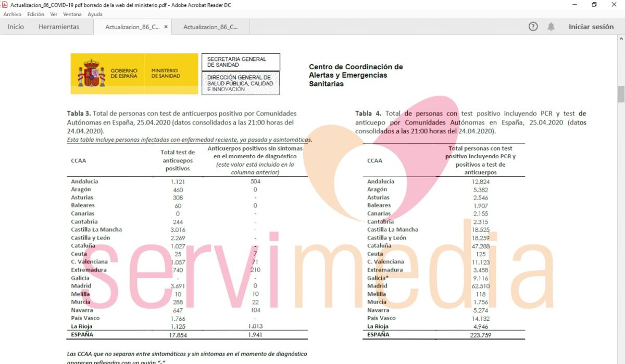Click the 'Secretaria General de Sanidad' box
Viewport: 625px width, 364px height.
(241, 62)
